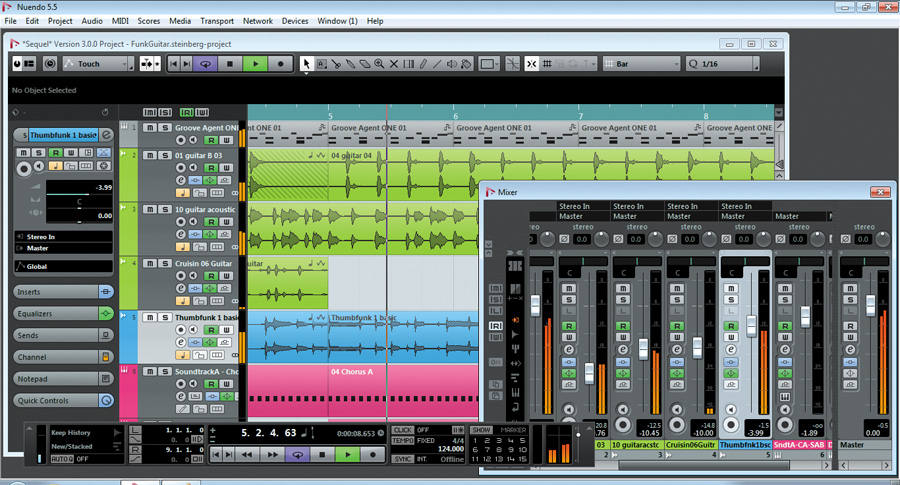Screen dimensions: 900x485
Task: Click Record in the project toolbar
Action: [x=281, y=64]
